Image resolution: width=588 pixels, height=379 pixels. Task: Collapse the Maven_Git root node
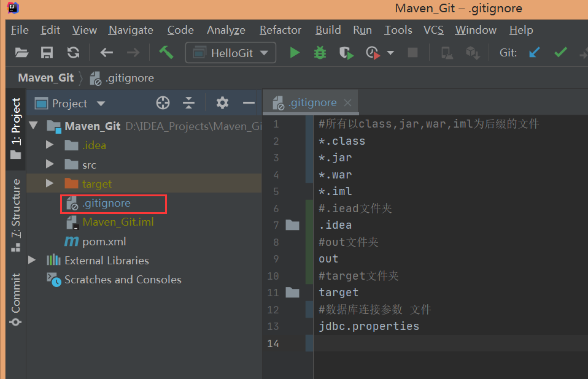(x=33, y=125)
